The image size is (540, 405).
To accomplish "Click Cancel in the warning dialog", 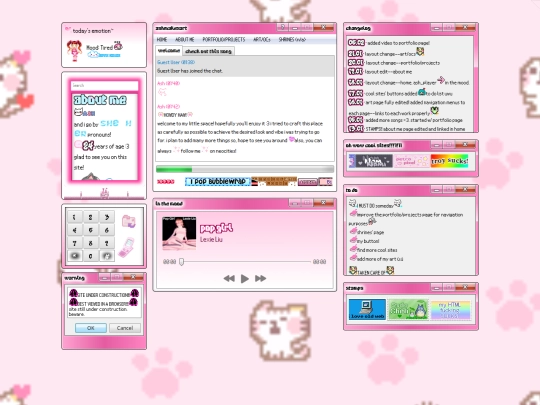I will pos(125,328).
